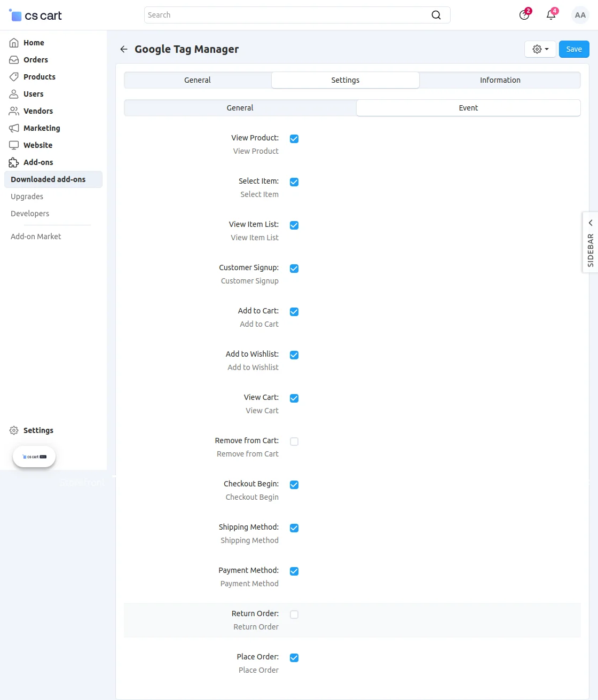The image size is (598, 700).
Task: Click the Save button
Action: coord(573,49)
